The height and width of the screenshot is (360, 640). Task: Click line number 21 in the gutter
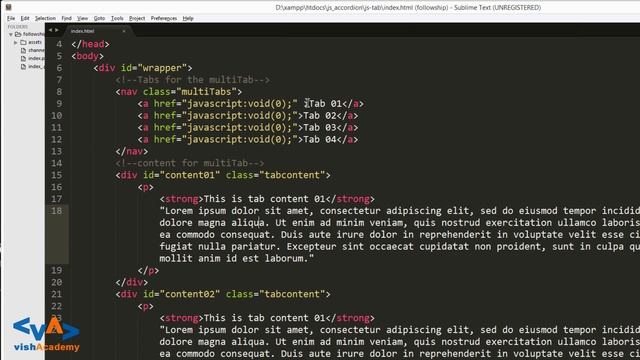click(57, 294)
